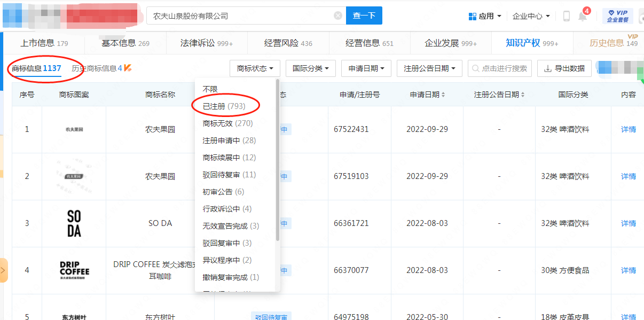
Task: Click the 应用 grid icon
Action: click(x=472, y=16)
